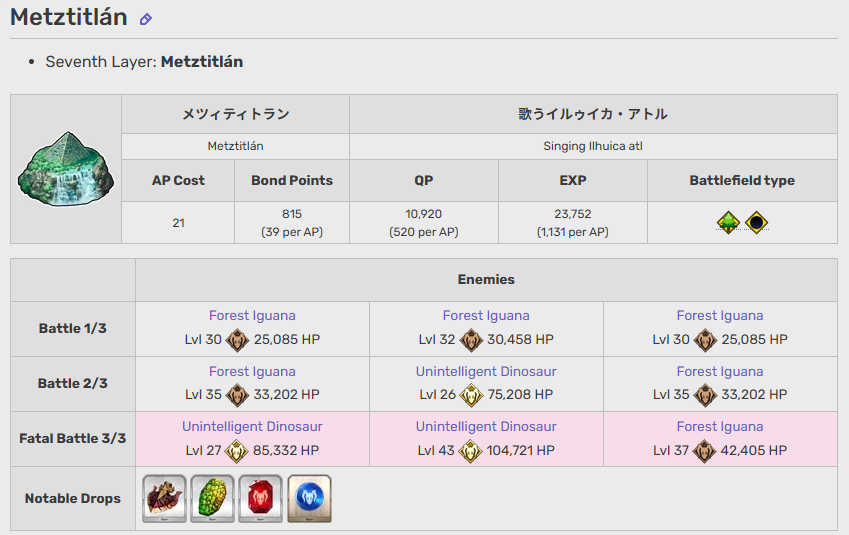Open Unintelligent Dinosaur link in Battle 2/3

click(486, 371)
